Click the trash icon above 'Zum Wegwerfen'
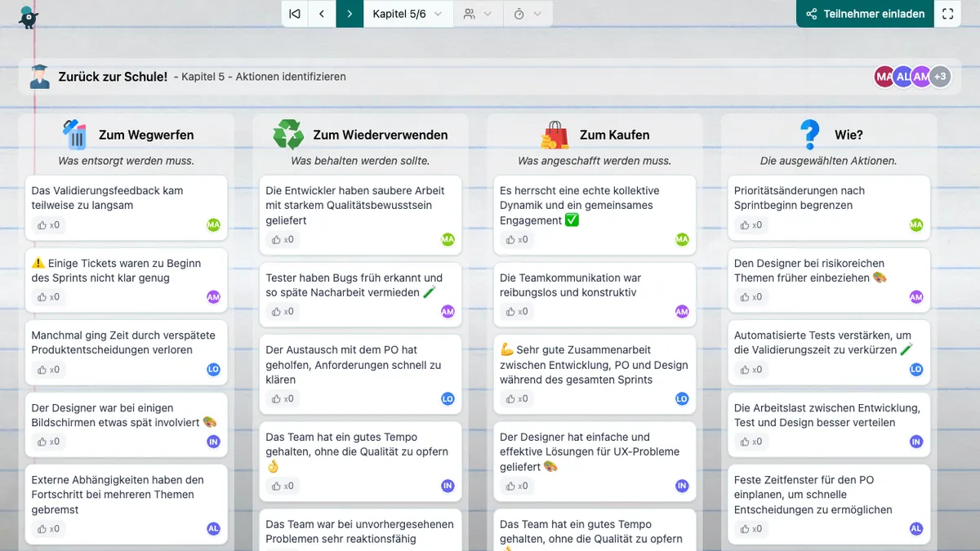Image resolution: width=980 pixels, height=551 pixels. click(x=73, y=134)
